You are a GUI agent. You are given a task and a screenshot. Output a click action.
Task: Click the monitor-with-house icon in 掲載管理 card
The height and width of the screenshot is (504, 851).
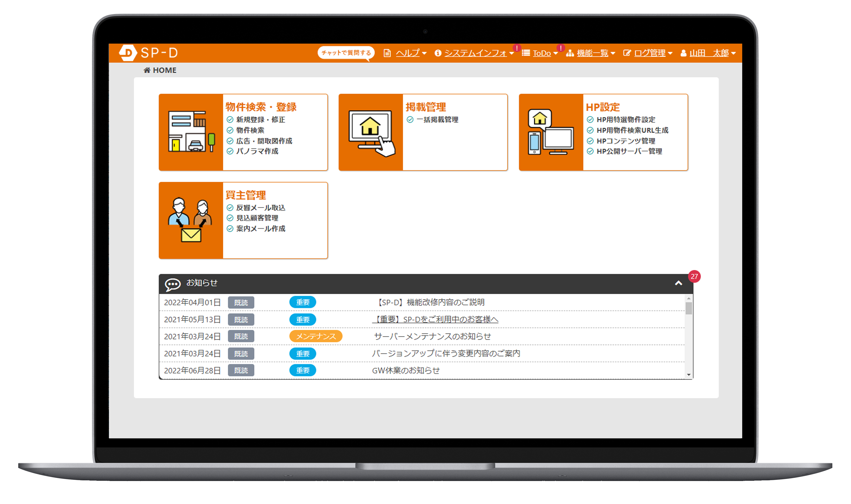click(371, 132)
